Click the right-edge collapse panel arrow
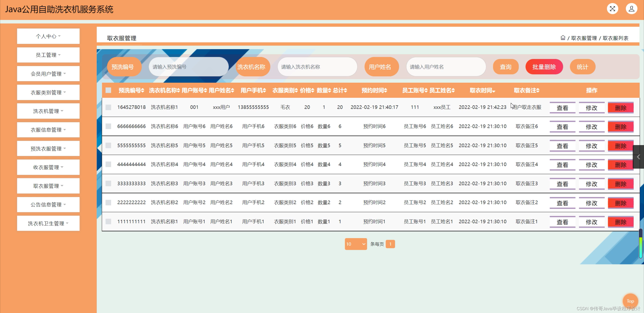644x313 pixels. click(638, 157)
